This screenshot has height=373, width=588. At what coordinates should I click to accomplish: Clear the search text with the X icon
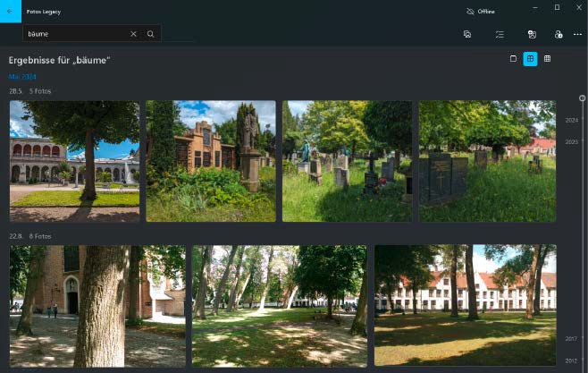click(133, 34)
